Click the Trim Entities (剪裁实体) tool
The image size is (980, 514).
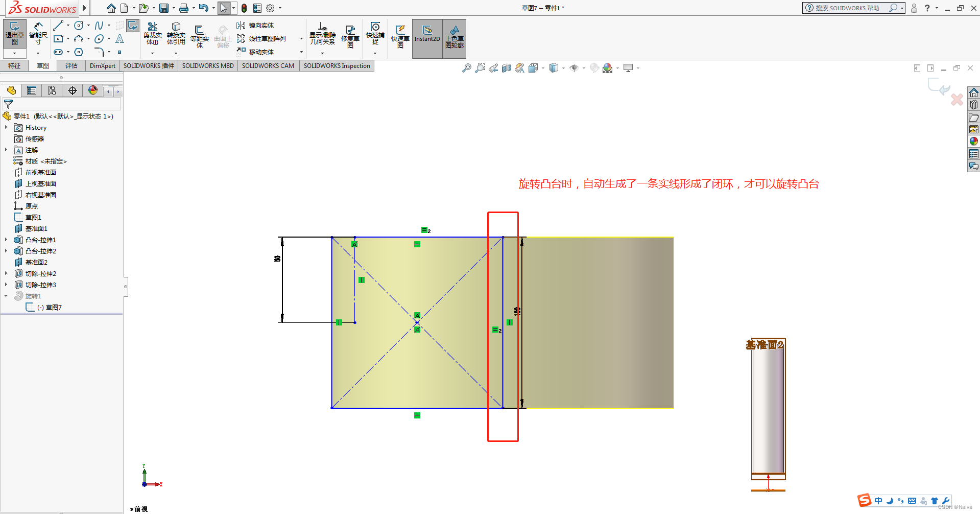tap(152, 33)
